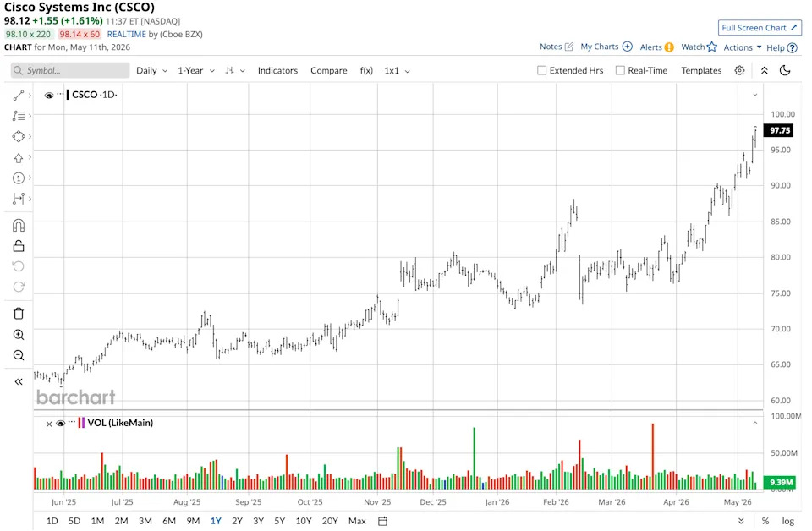Select the 5Y range tab

click(x=280, y=521)
